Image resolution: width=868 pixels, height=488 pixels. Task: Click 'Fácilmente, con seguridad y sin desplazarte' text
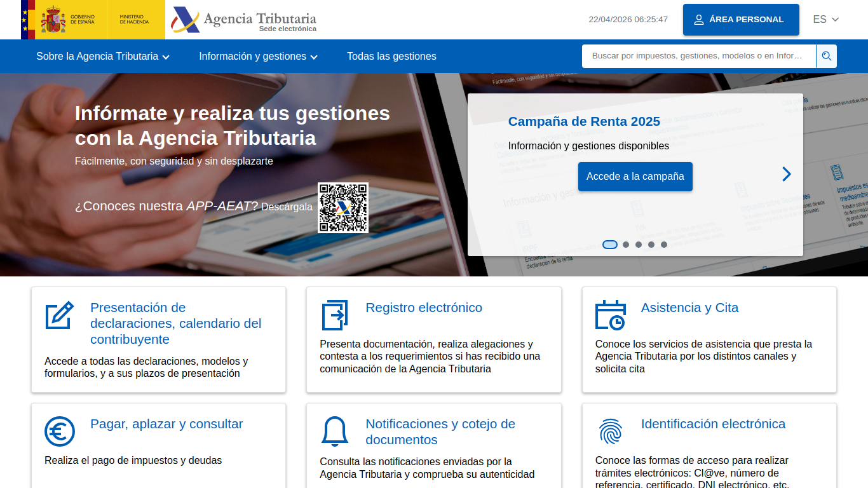click(x=174, y=161)
